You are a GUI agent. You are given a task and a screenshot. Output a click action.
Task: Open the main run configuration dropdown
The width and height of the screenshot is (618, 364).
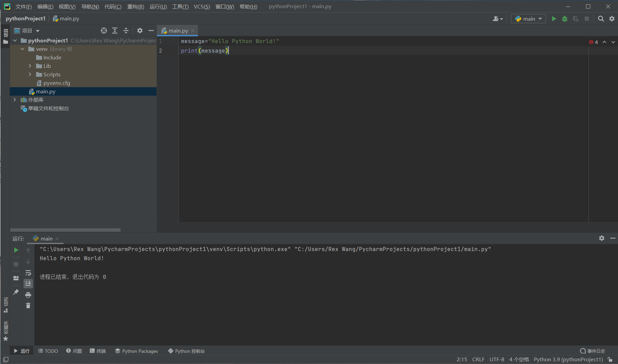(x=528, y=19)
